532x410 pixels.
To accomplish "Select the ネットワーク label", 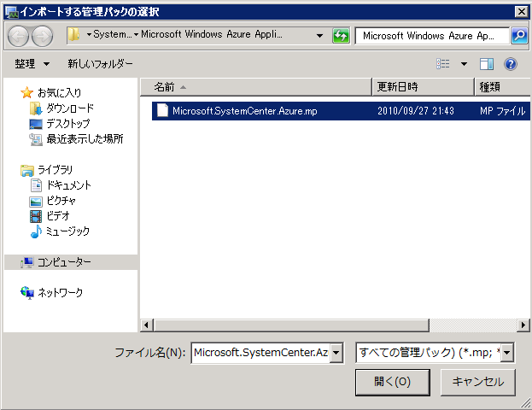I will pyautogui.click(x=60, y=293).
